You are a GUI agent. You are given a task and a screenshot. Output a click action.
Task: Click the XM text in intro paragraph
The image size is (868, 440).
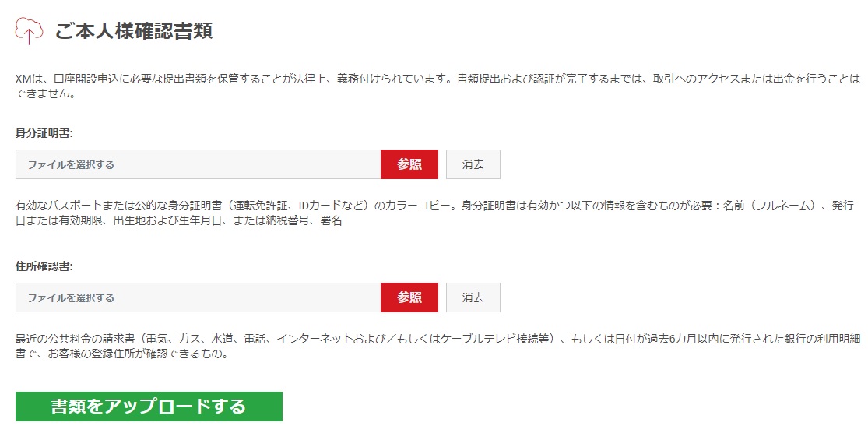pyautogui.click(x=23, y=79)
